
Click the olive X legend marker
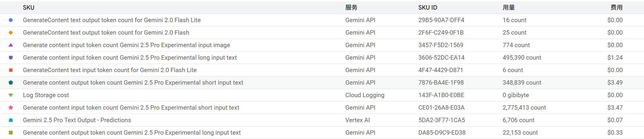pyautogui.click(x=11, y=133)
